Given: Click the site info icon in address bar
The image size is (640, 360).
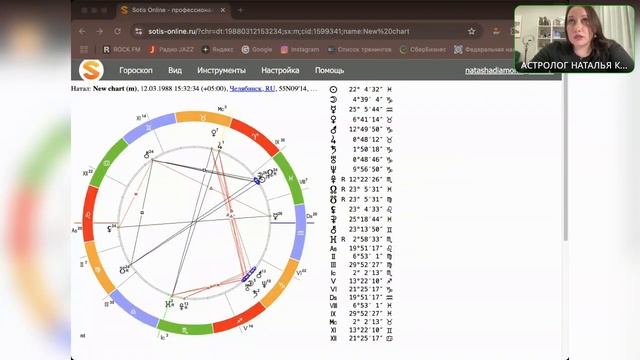Looking at the screenshot, I should [x=139, y=31].
